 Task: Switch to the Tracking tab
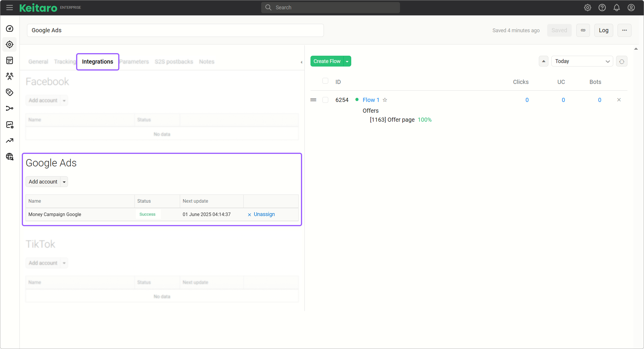[x=65, y=62]
